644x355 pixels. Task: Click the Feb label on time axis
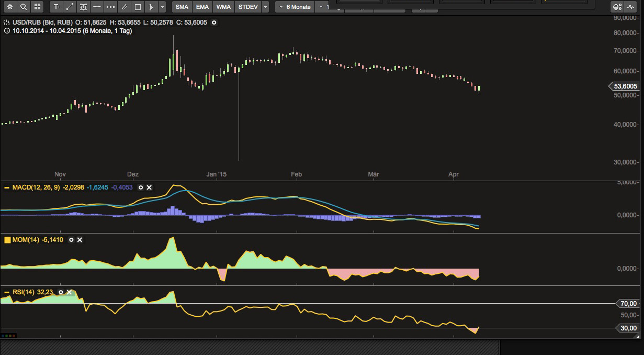click(296, 174)
